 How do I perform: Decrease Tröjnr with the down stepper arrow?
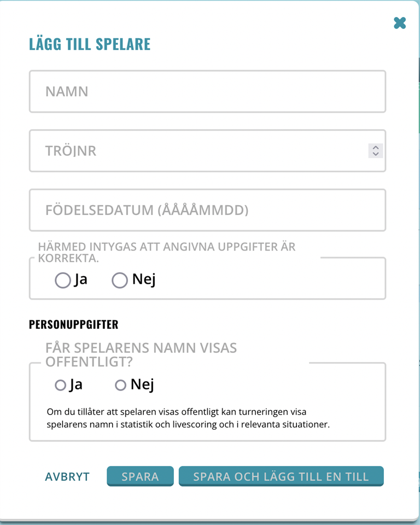375,154
